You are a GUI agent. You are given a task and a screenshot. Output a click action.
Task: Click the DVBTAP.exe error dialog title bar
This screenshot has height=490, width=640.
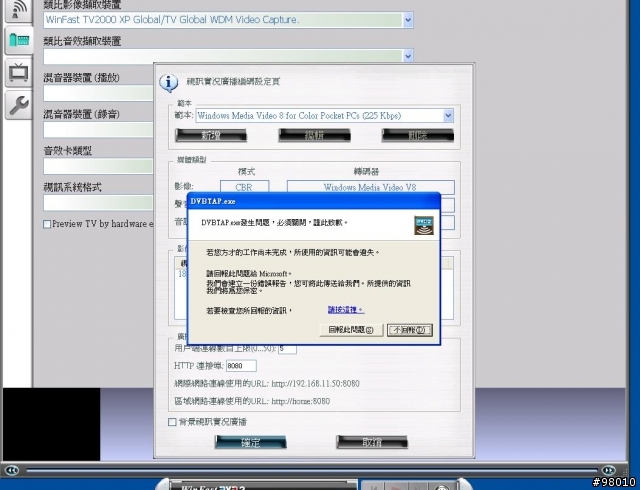pos(313,201)
